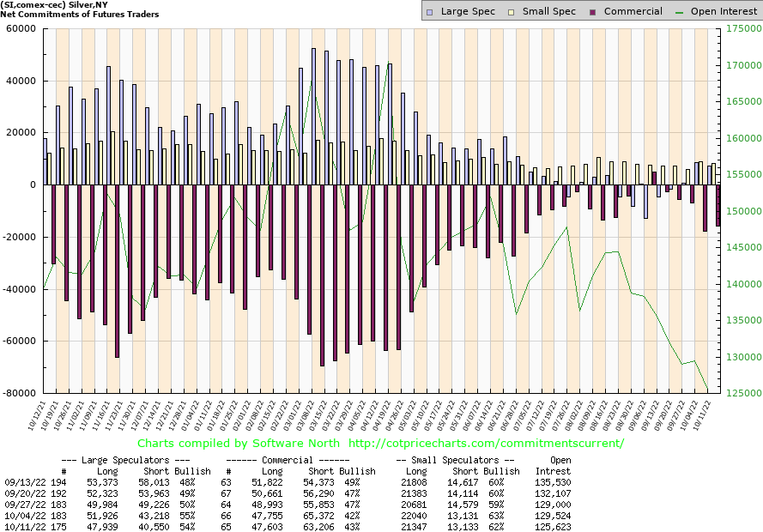Click the 'Large Speculators' table header

point(136,461)
